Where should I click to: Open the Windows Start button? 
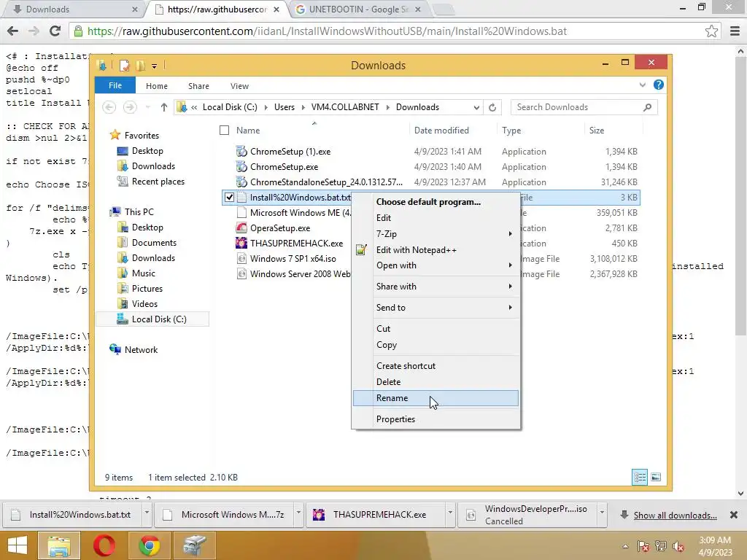click(x=18, y=545)
